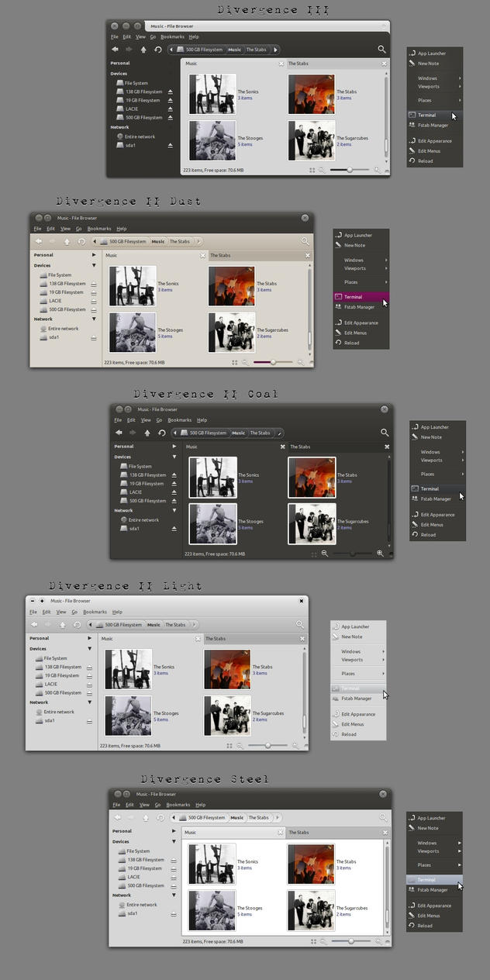Click the search icon in Divergence II Light window

(x=300, y=624)
